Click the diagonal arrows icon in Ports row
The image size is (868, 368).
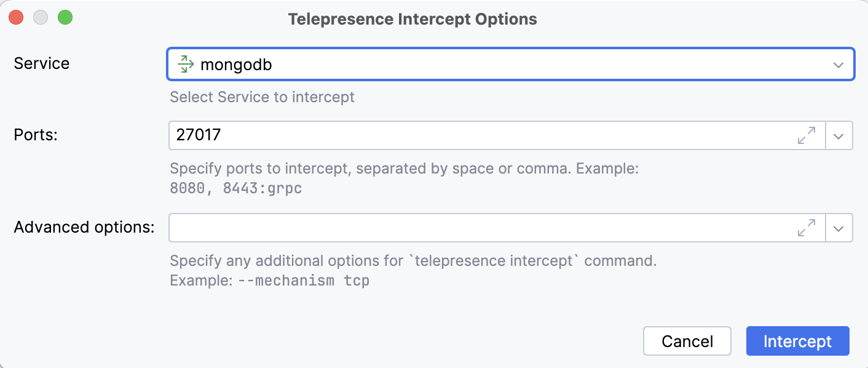pos(807,135)
